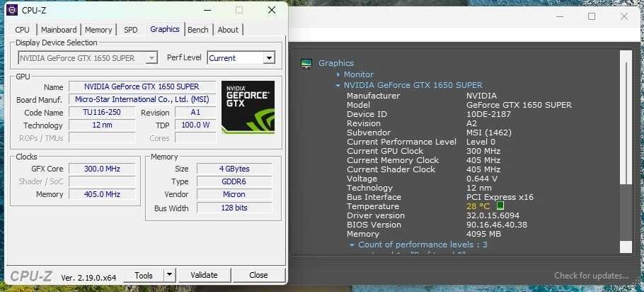644x292 pixels.
Task: Click the GPU Name field
Action: (x=142, y=86)
